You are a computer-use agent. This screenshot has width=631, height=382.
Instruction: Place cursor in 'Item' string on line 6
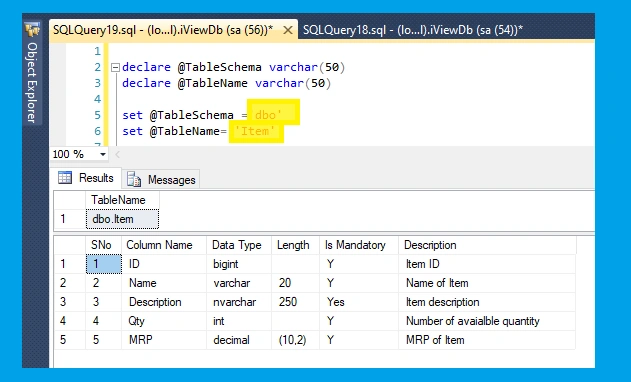click(x=255, y=131)
